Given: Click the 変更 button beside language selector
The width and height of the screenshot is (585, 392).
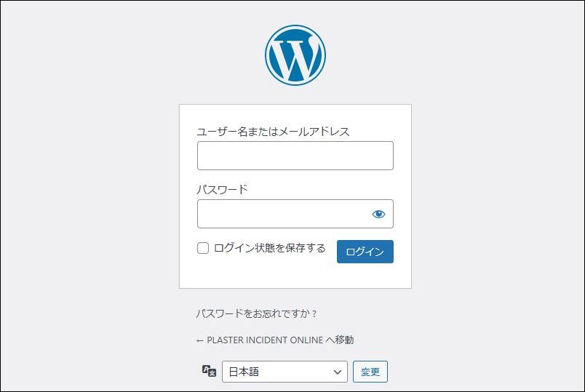Looking at the screenshot, I should coord(370,372).
